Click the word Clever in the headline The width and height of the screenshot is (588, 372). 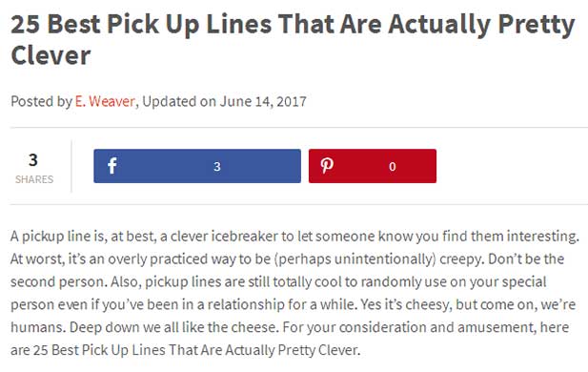tap(51, 55)
